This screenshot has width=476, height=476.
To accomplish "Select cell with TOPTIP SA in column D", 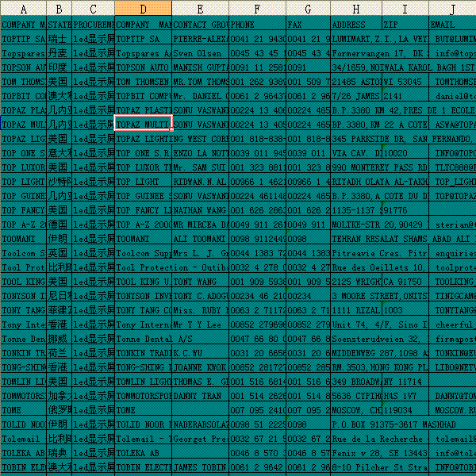I will tap(144, 39).
